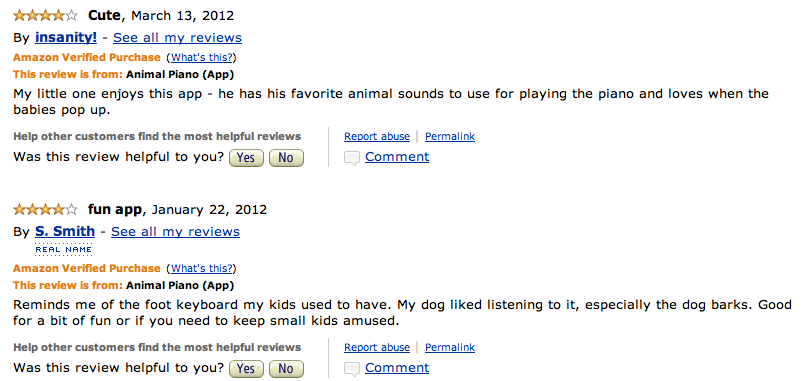Report abuse on the Cute review
This screenshot has width=810, height=381.
377,136
